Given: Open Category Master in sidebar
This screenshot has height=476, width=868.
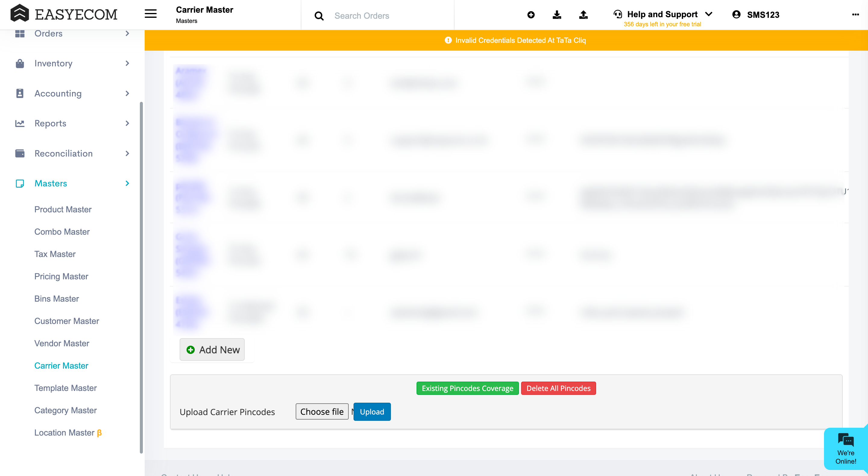Looking at the screenshot, I should pyautogui.click(x=65, y=410).
